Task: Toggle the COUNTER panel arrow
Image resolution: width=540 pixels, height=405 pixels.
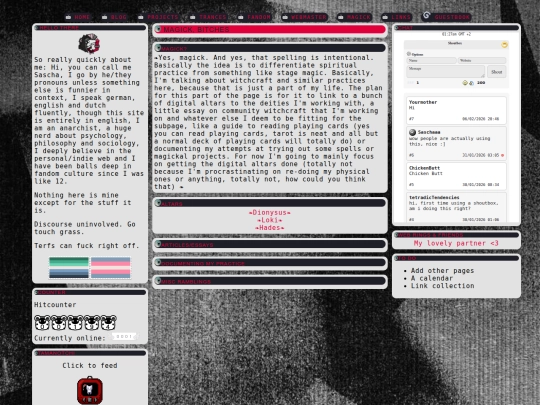Action: 37,292
